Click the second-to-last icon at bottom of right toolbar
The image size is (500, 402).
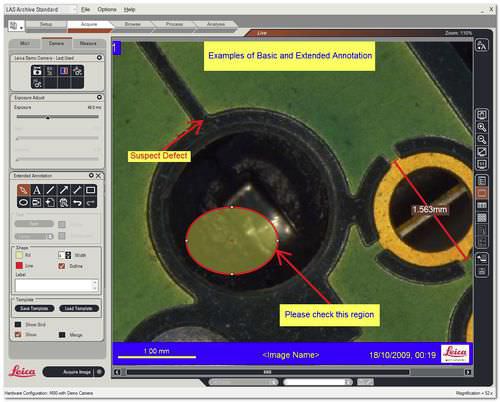coord(482,258)
